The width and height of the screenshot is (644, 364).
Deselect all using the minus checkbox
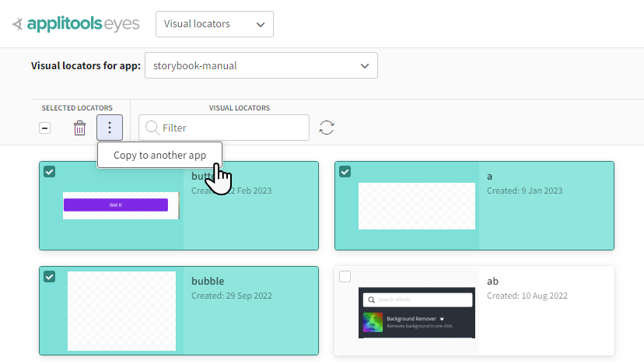point(45,128)
